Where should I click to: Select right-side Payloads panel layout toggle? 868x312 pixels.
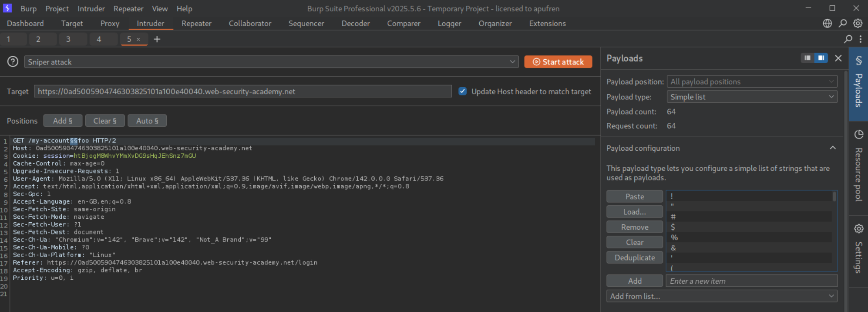tap(821, 58)
